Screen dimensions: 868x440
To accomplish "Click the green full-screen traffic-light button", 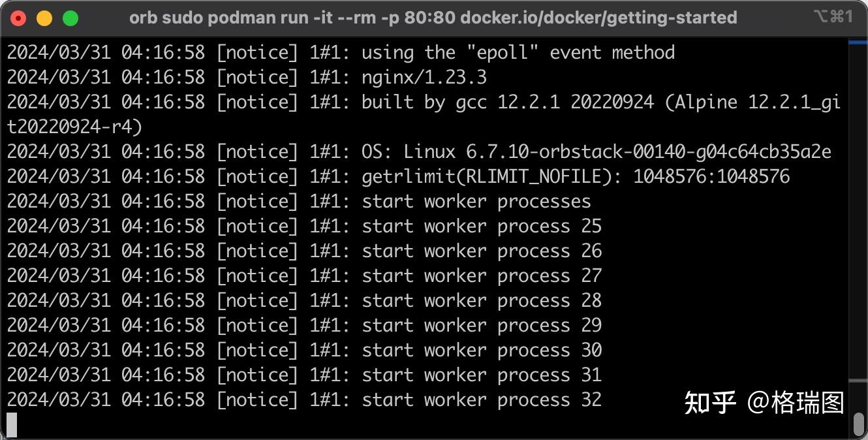I will pyautogui.click(x=70, y=17).
